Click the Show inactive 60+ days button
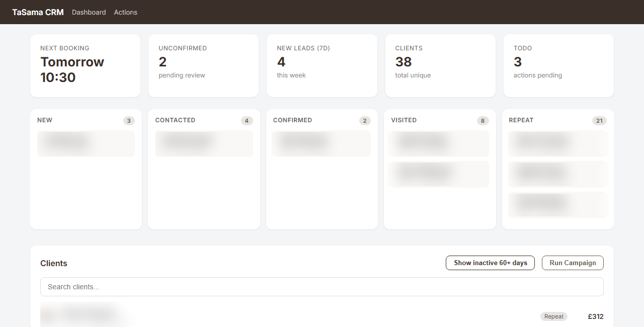 click(x=490, y=263)
